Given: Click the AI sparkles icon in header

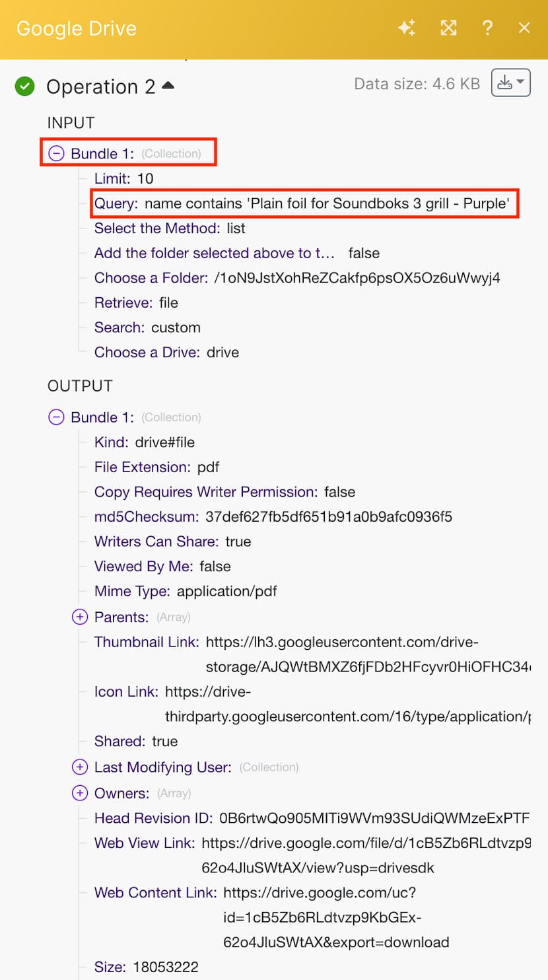Looking at the screenshot, I should click(407, 28).
